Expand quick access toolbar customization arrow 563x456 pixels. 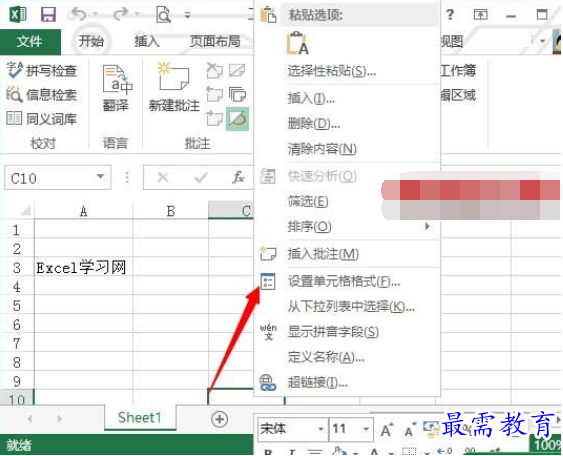tap(187, 15)
